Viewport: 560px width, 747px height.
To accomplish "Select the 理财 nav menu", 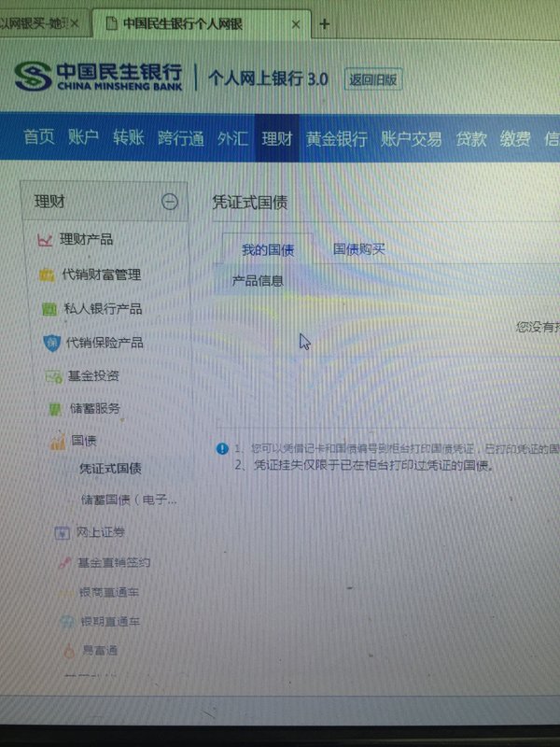I will coord(276,138).
